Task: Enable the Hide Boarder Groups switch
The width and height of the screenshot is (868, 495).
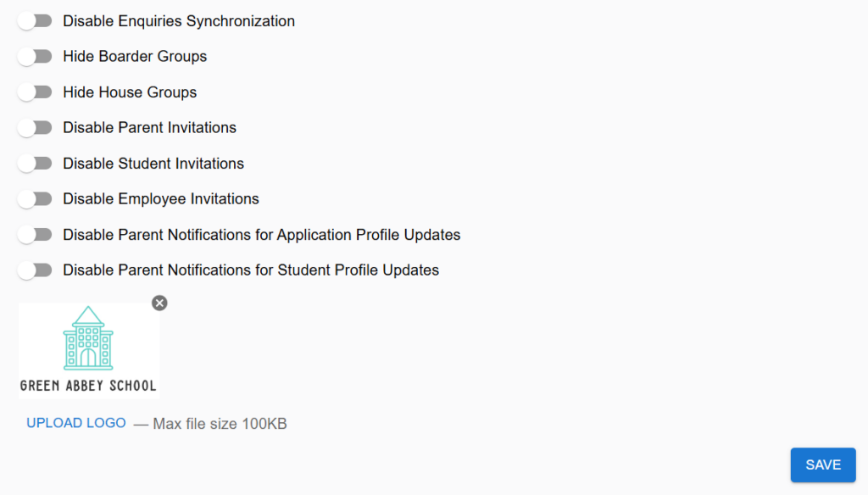Action: click(34, 57)
